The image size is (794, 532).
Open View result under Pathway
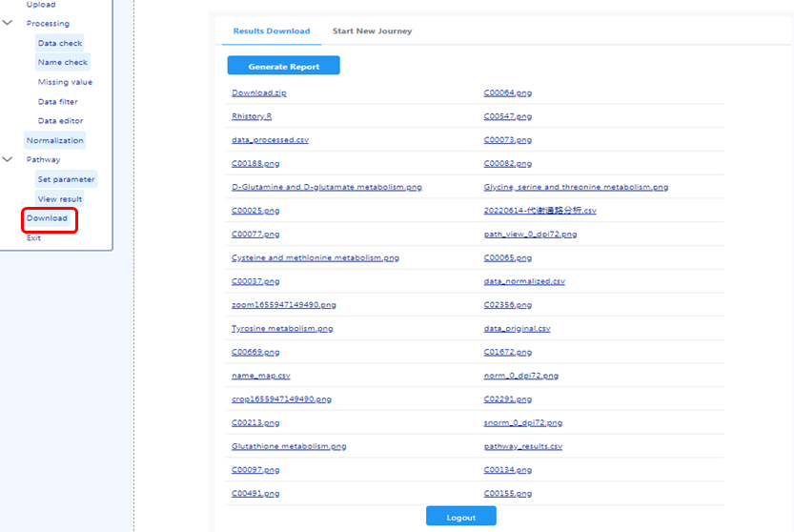click(60, 198)
